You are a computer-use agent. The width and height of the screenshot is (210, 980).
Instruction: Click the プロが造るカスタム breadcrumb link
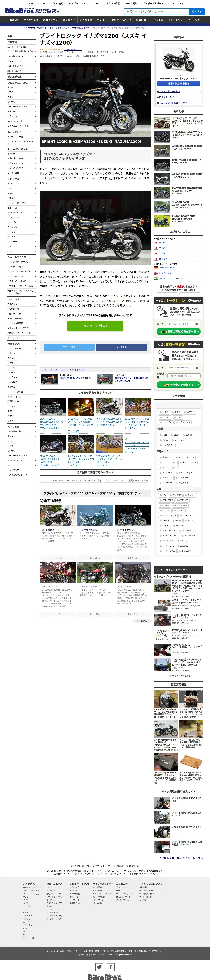(x=81, y=28)
